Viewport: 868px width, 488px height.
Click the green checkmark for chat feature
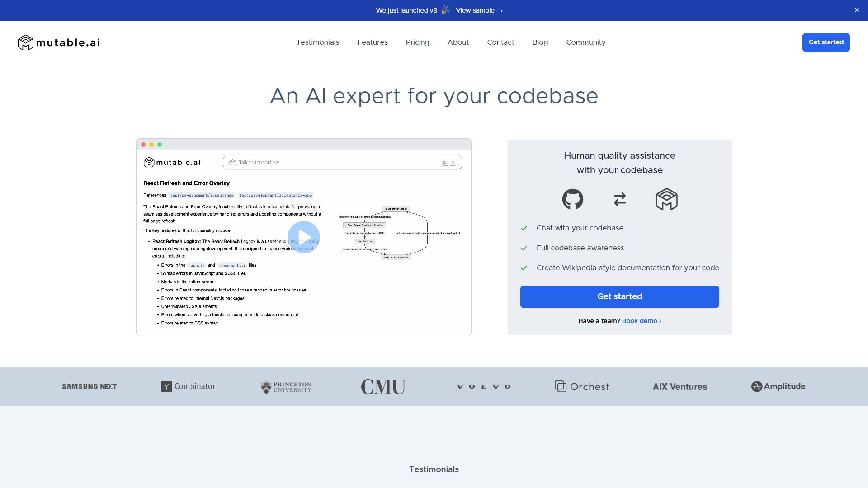(524, 228)
